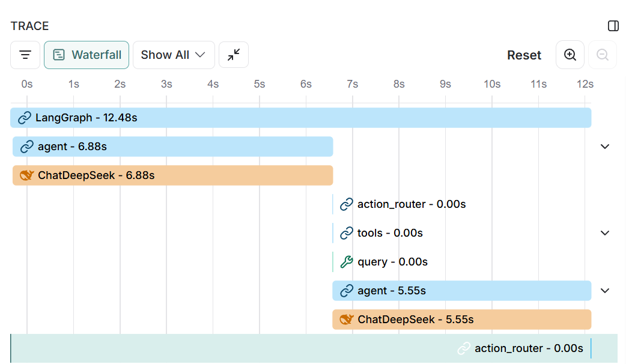Select the agent 5.55s span bar

[x=462, y=291]
